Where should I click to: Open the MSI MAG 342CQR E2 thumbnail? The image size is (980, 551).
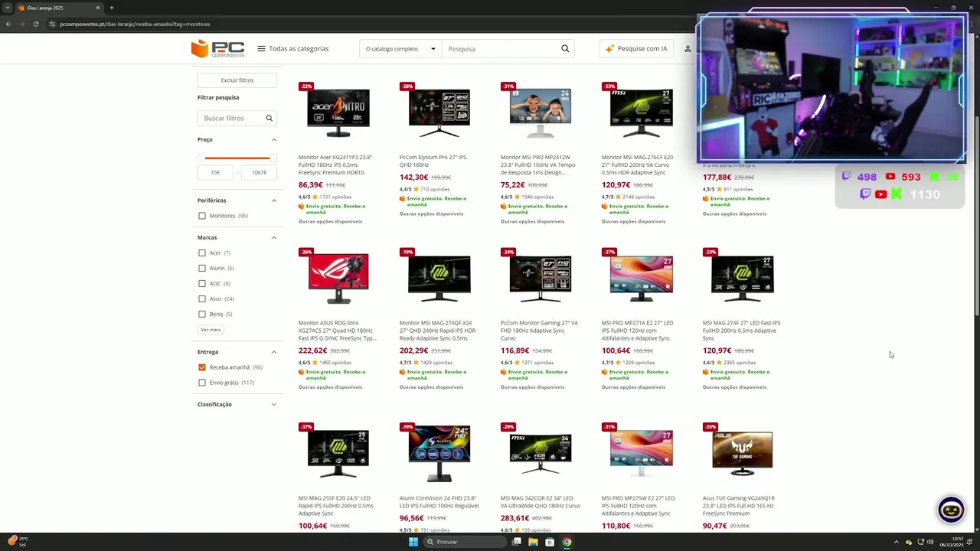point(541,453)
